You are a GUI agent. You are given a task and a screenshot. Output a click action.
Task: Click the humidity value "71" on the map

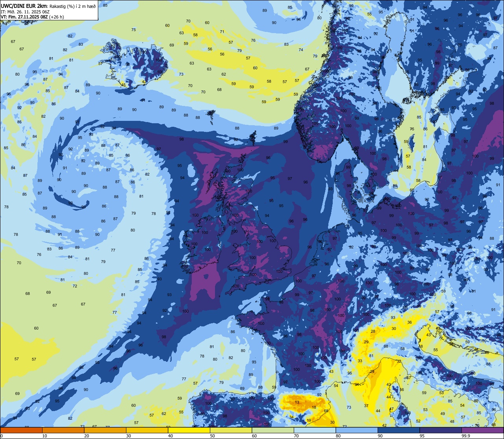coord(222,31)
